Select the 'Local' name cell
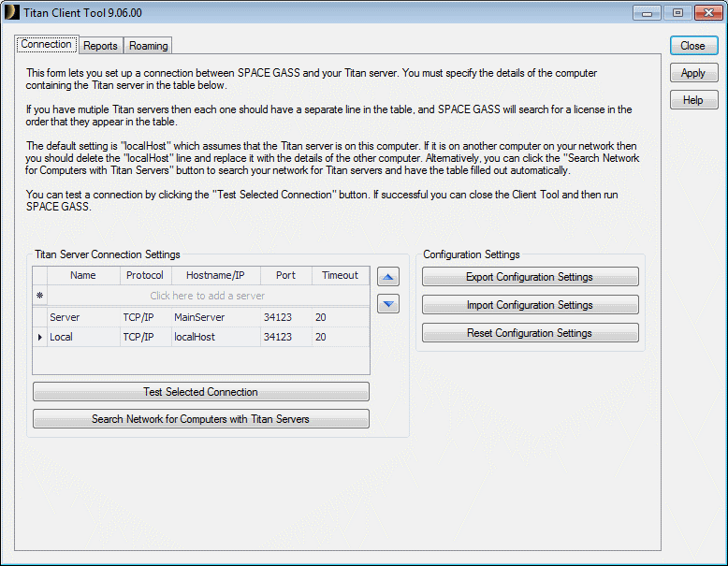This screenshot has width=728, height=566. tap(83, 337)
